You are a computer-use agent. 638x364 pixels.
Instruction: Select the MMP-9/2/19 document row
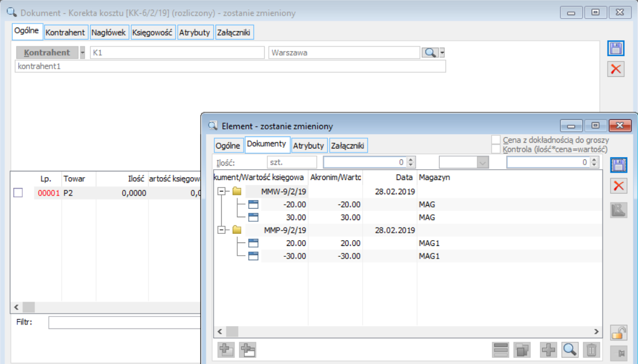click(408, 230)
